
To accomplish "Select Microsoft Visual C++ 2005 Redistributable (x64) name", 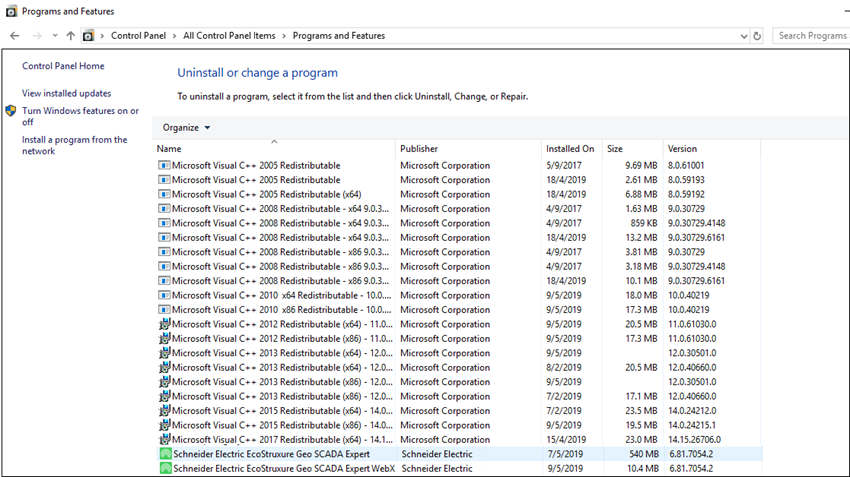I will [267, 194].
